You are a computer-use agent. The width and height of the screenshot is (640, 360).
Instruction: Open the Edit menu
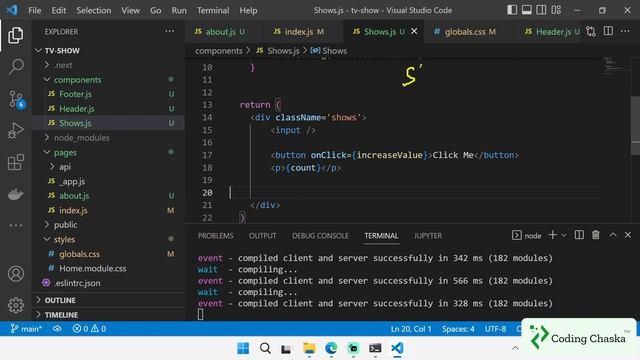58,10
